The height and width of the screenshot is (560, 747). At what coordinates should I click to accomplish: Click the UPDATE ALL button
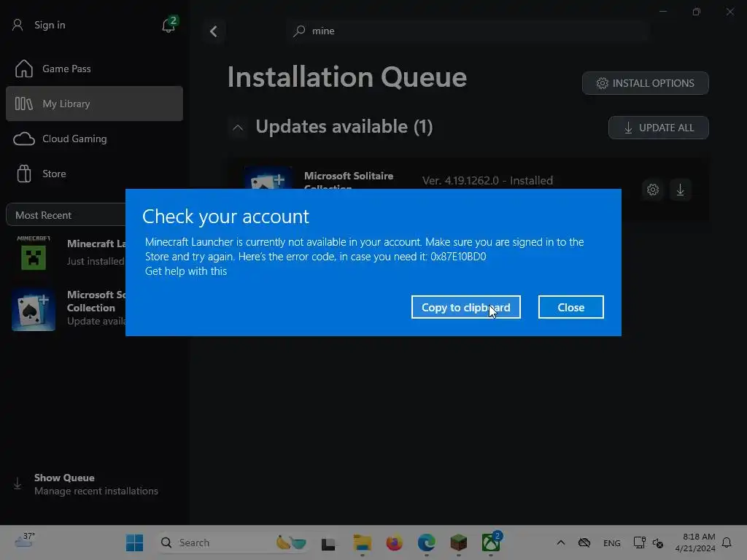659,128
